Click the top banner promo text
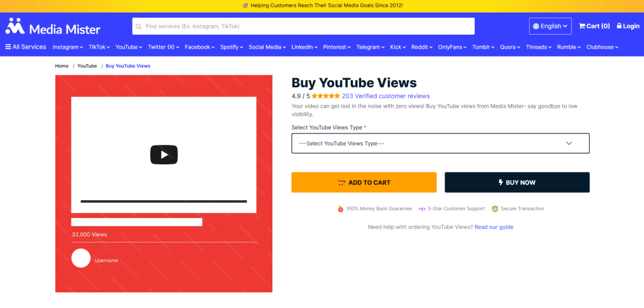 pos(322,6)
